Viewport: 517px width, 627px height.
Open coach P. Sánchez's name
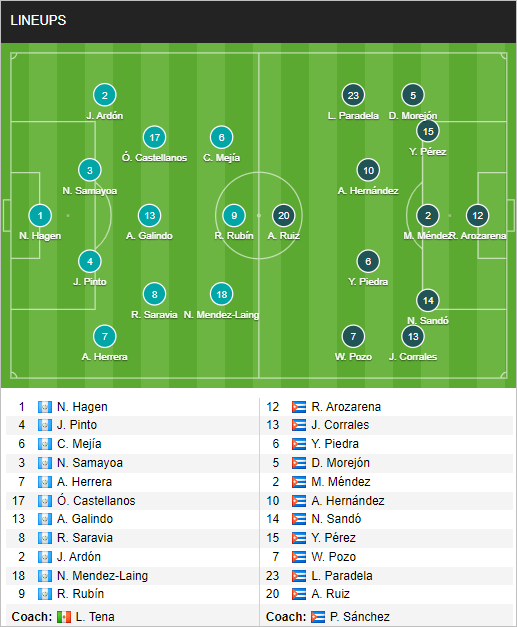pyautogui.click(x=360, y=617)
